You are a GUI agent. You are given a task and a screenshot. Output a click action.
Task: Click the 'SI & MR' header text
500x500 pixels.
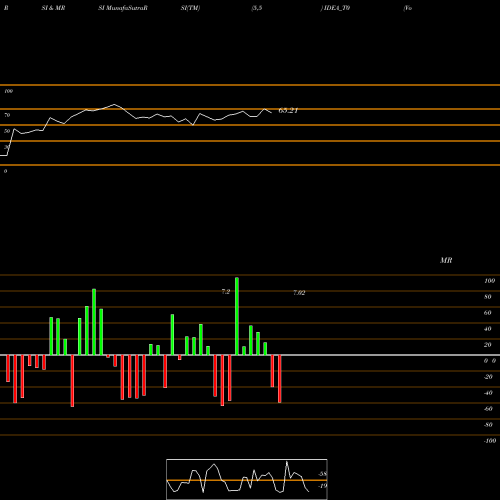(x=53, y=8)
